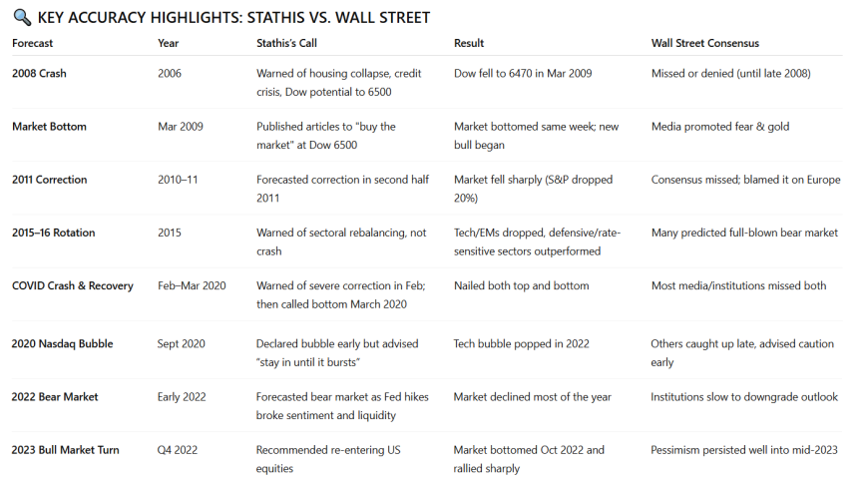Click the Year column header
Viewport: 868px width, 484px height.
click(x=169, y=44)
